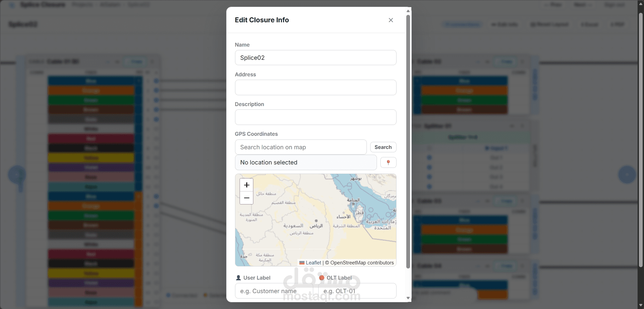The height and width of the screenshot is (309, 644).
Task: Click the dialog scrollbar down arrow
Action: (x=408, y=298)
